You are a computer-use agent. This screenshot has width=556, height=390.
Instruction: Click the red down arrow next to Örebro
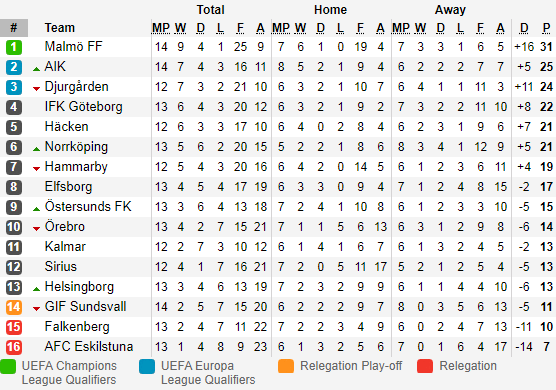tap(36, 229)
